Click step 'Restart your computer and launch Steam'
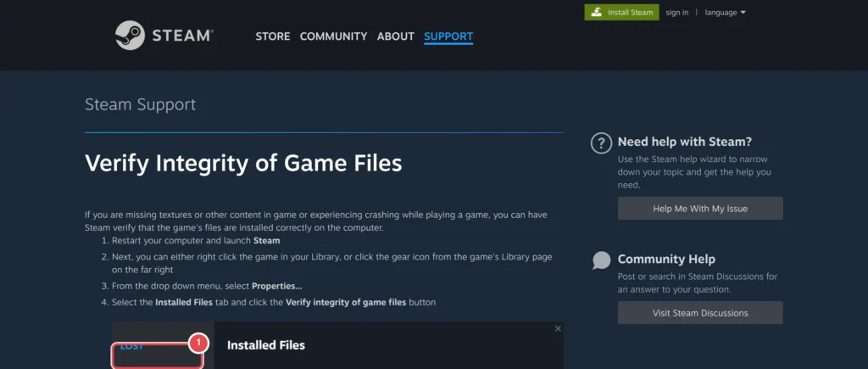The width and height of the screenshot is (868, 369). 196,241
